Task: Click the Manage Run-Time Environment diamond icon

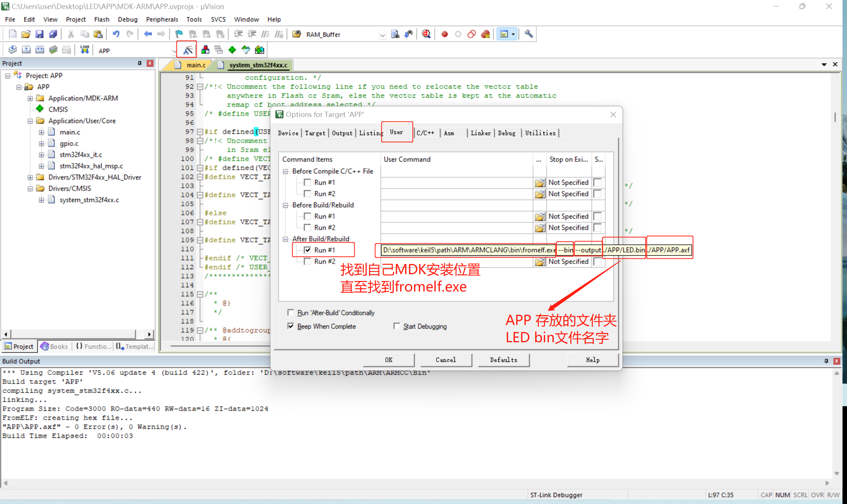Action: coord(232,49)
